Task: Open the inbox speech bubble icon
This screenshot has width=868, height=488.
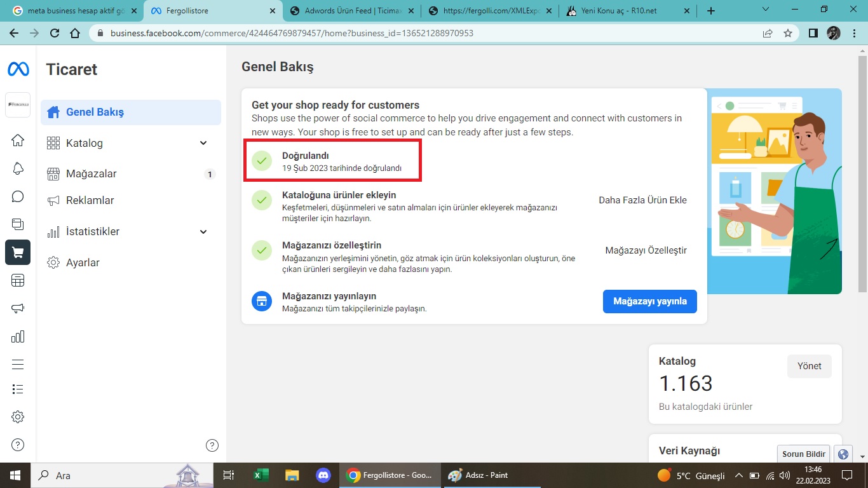Action: 18,196
